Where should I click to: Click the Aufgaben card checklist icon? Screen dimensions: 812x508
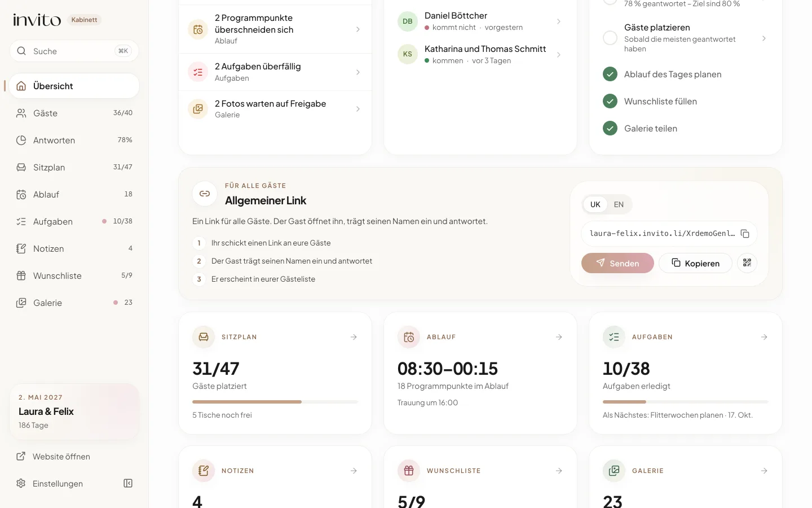tap(614, 337)
